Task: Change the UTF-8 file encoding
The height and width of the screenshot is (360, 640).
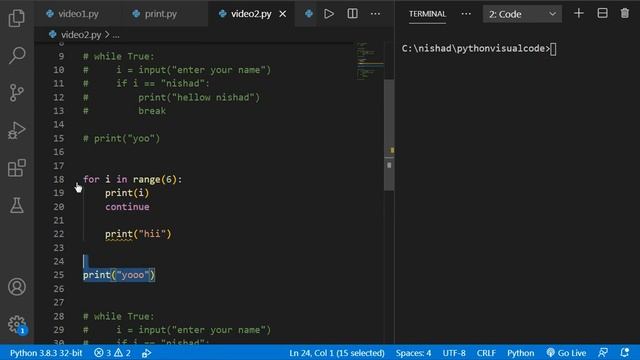Action: (454, 353)
